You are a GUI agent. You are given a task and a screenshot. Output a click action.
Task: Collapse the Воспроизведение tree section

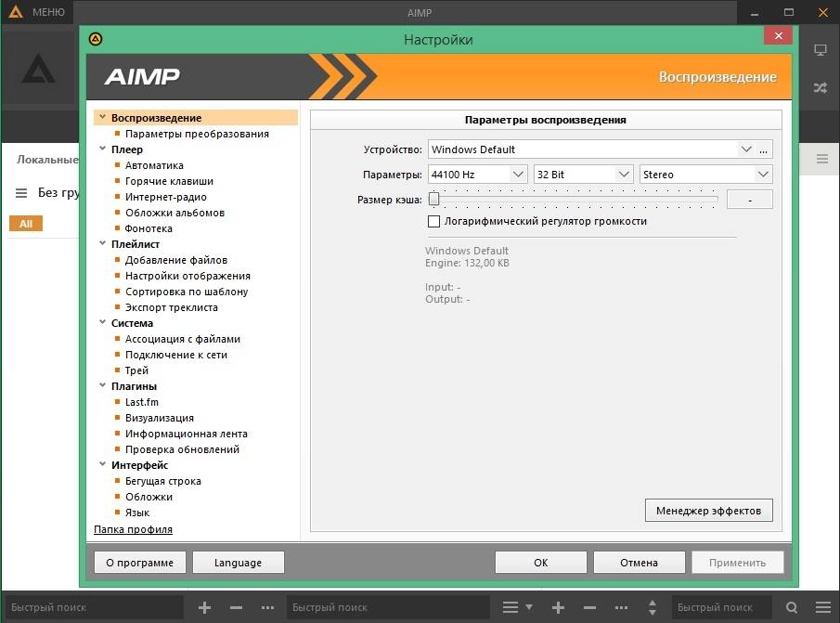coord(102,117)
